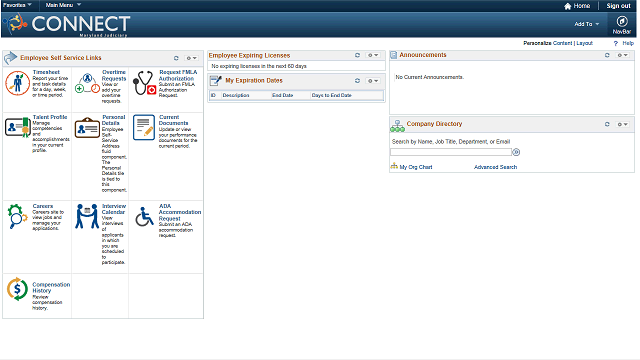
Task: Open Announcements settings gear dropdown
Action: tap(622, 55)
